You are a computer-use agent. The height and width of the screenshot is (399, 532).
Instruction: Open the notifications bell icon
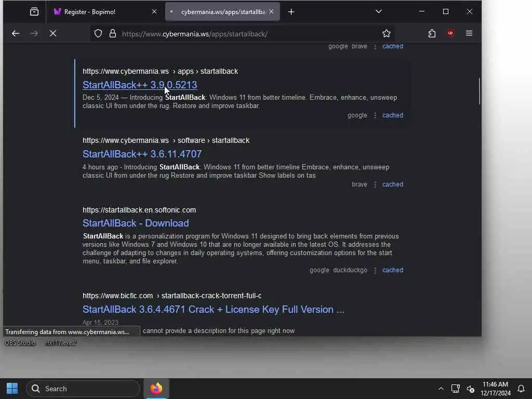tap(521, 389)
